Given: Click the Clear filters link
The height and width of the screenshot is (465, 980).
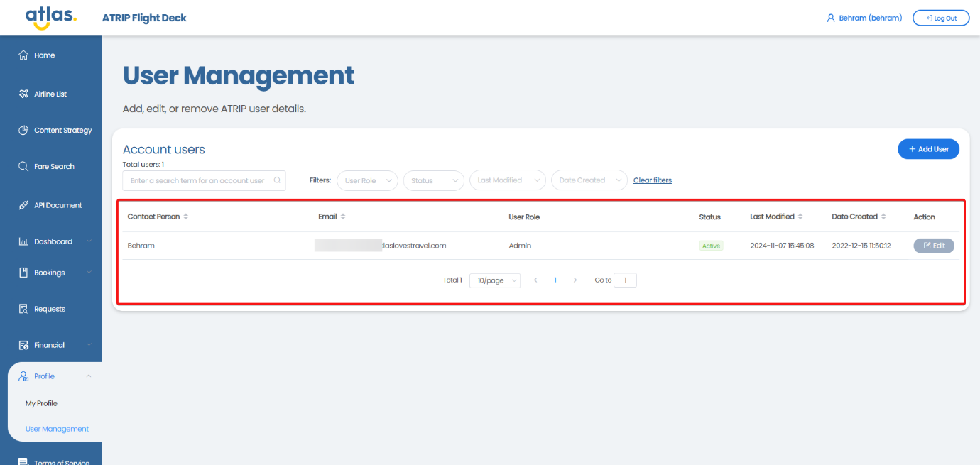Looking at the screenshot, I should point(652,180).
